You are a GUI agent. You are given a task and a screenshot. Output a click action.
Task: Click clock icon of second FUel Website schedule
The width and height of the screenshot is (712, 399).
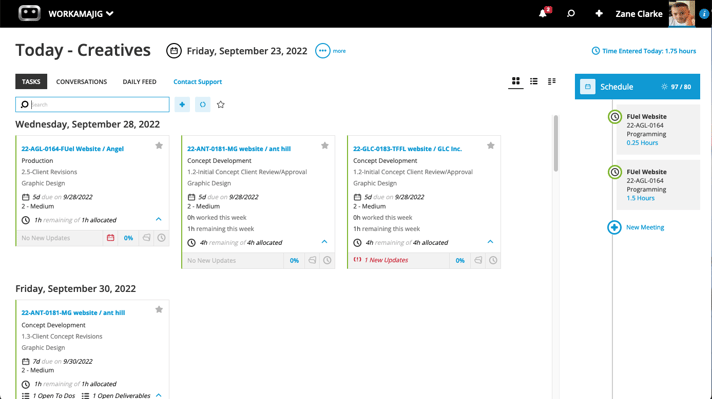click(615, 172)
